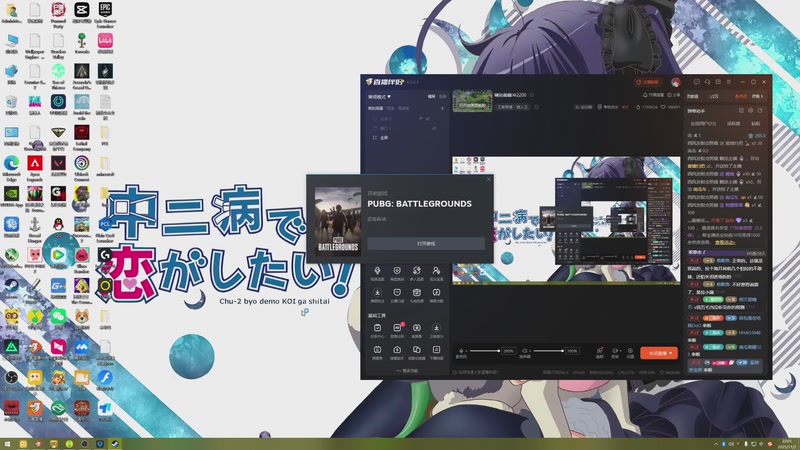Open the dropdown arrow beside the record icon
This screenshot has height=450, width=800.
pos(621,351)
